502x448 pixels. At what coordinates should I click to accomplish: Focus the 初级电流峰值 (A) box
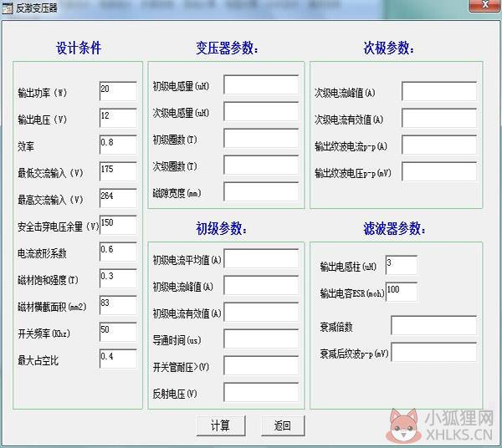(x=261, y=285)
